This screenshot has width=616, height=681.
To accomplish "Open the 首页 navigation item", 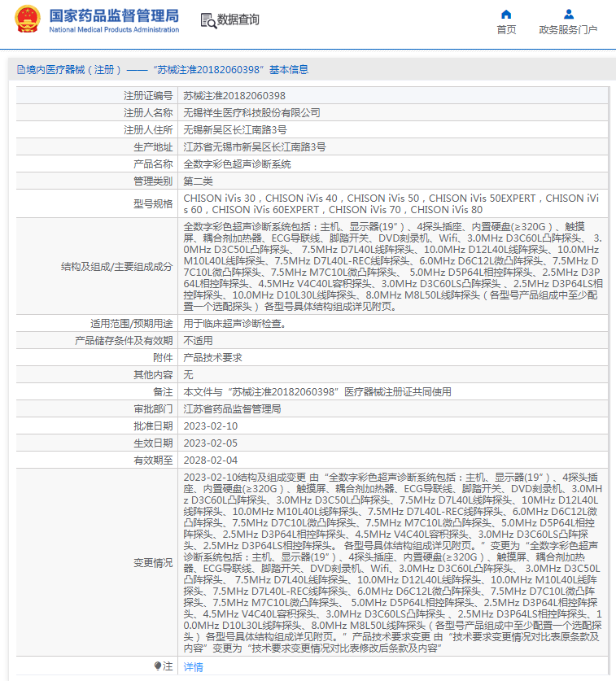I will point(506,30).
